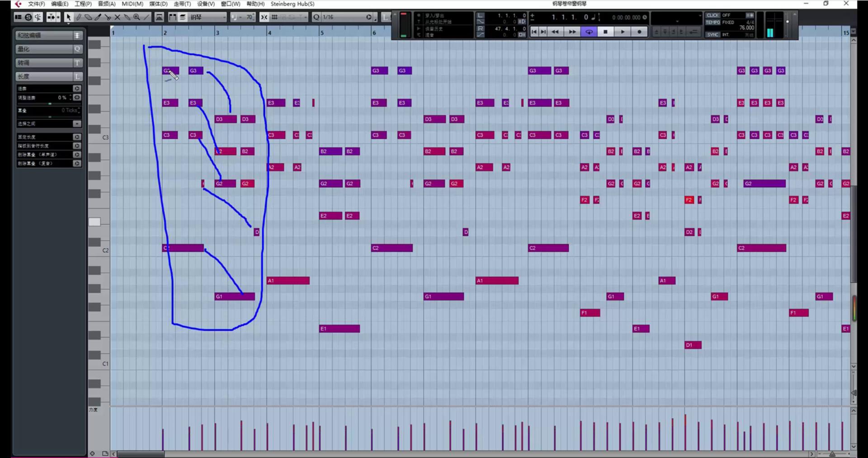Click the Rewind transport button
Viewport: 868px width, 458px height.
(555, 32)
